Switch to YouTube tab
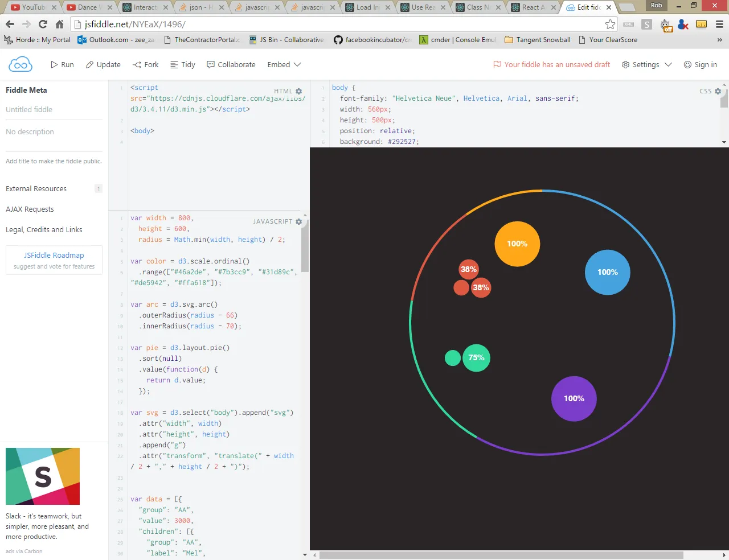Image resolution: width=729 pixels, height=560 pixels. click(x=32, y=7)
